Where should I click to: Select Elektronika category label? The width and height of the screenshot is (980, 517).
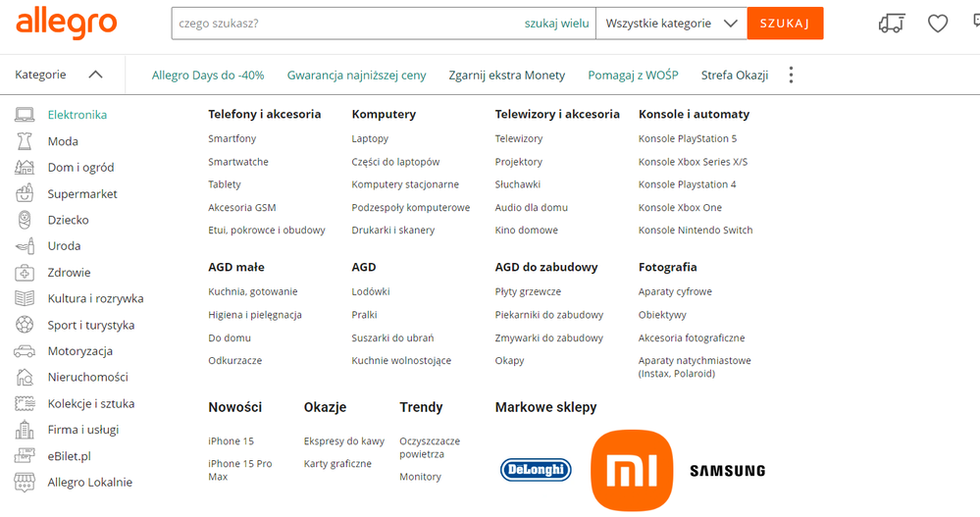click(x=77, y=115)
